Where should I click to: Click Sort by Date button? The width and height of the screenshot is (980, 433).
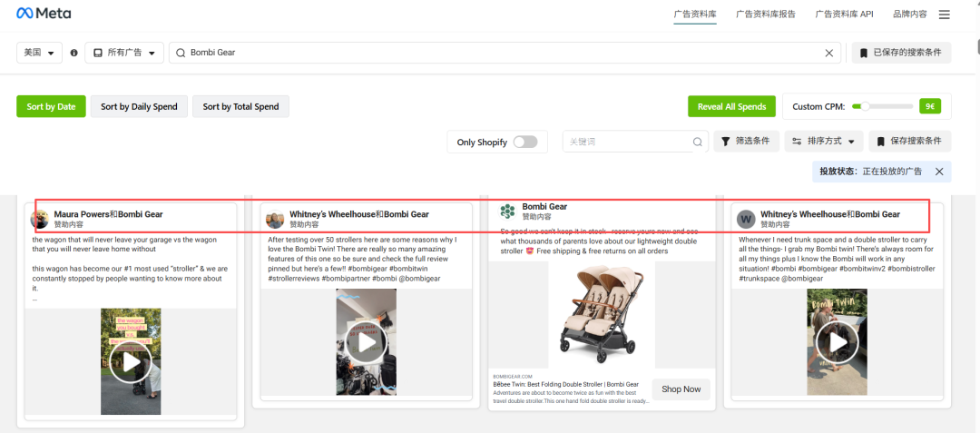tap(51, 106)
